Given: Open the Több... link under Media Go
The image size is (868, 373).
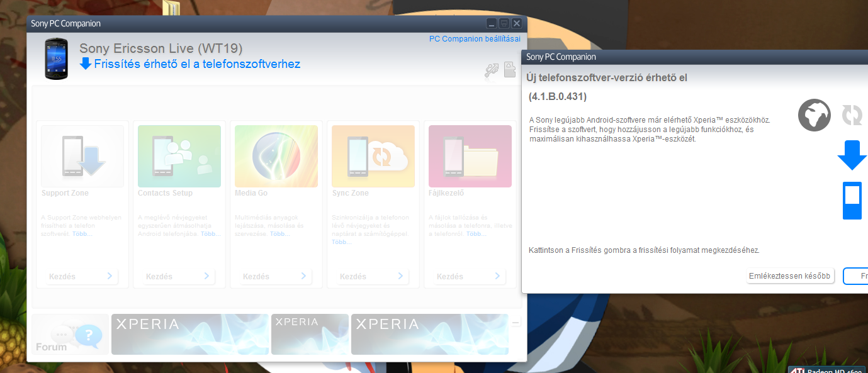Looking at the screenshot, I should tap(279, 234).
